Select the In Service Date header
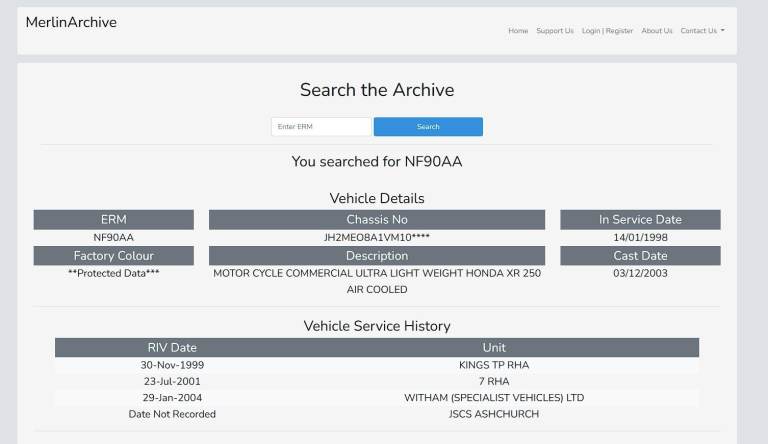Viewport: 768px width, 444px height. [640, 220]
